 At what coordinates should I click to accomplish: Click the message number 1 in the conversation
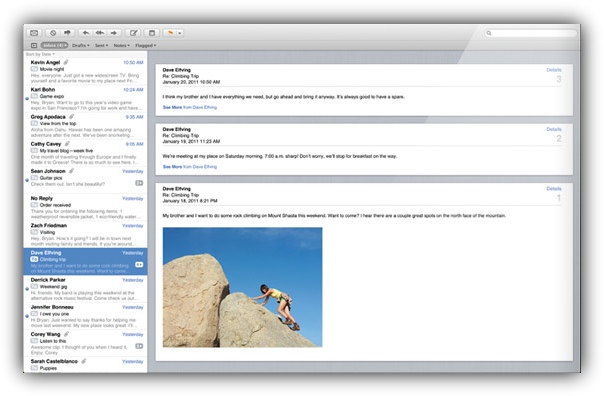pyautogui.click(x=559, y=198)
